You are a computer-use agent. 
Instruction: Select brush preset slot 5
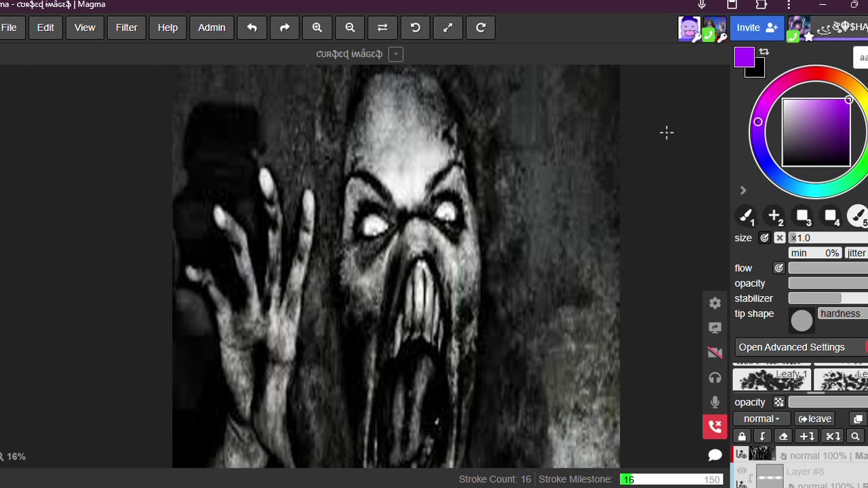pos(858,216)
